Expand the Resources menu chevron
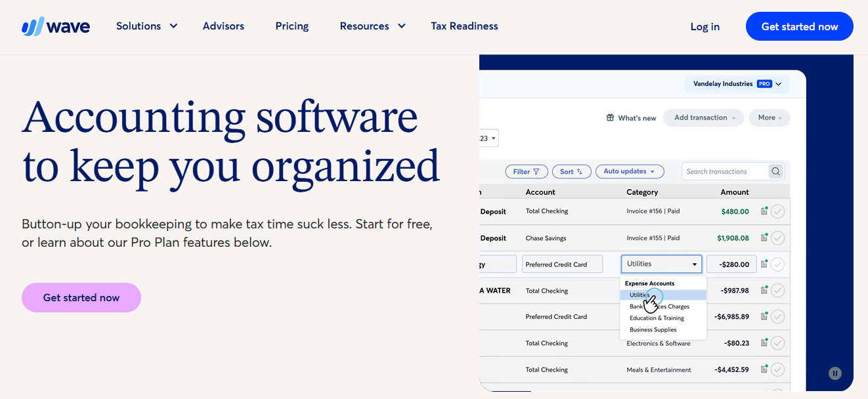This screenshot has width=868, height=399. tap(402, 26)
